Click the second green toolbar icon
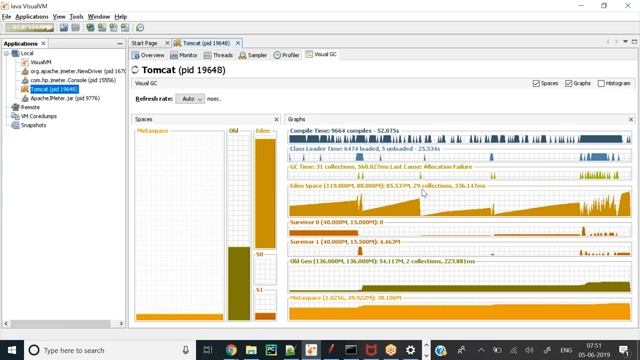 point(102,28)
